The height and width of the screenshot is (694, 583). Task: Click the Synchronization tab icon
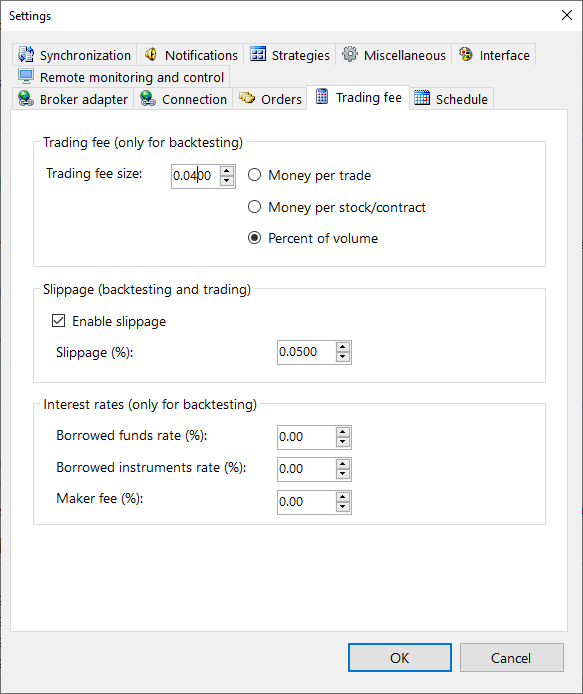pos(26,54)
